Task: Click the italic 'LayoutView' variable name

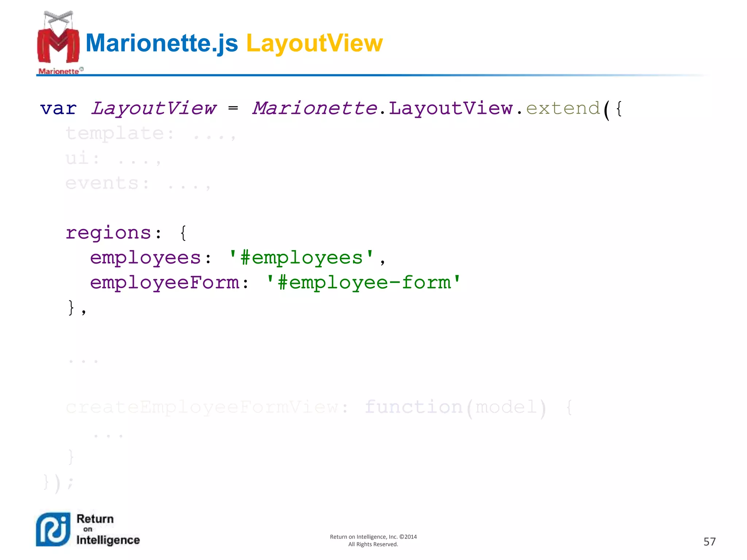Action: click(154, 109)
